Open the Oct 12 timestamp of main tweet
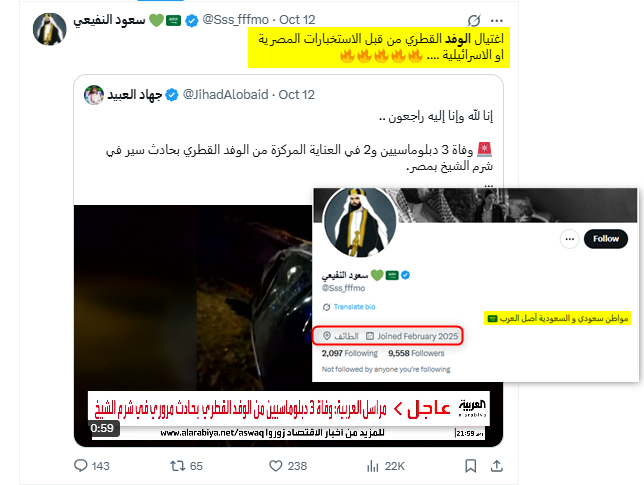Screen dimensions: 644x485 tap(297, 19)
